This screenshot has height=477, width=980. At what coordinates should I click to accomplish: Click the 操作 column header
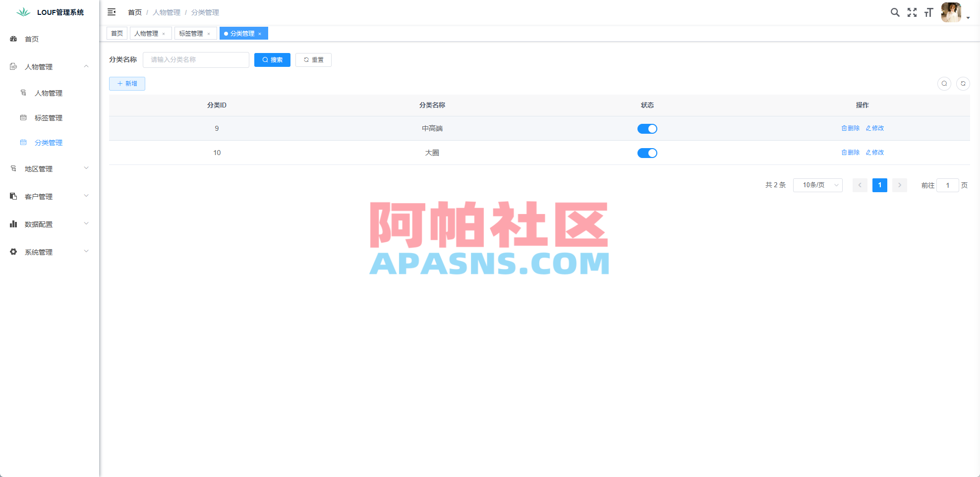point(863,105)
